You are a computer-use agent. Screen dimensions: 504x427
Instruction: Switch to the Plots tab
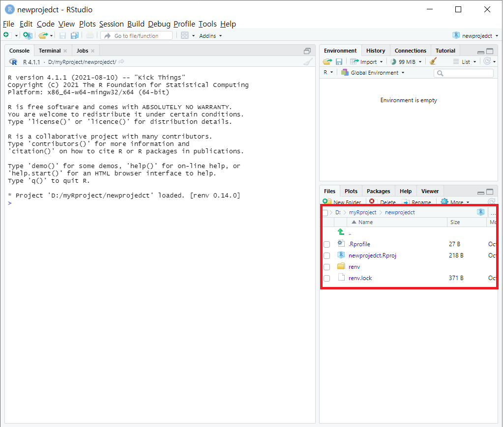tap(351, 191)
